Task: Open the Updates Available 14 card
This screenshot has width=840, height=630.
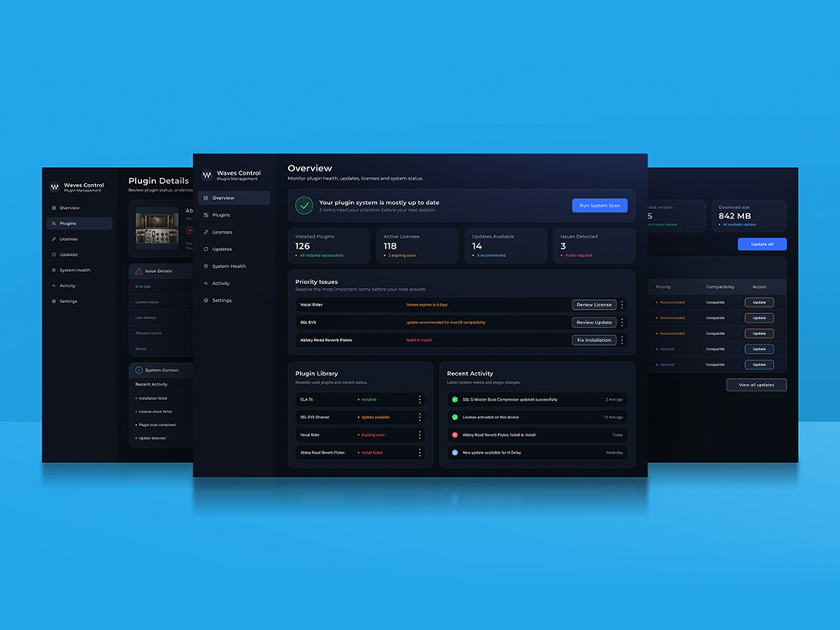Action: (505, 246)
